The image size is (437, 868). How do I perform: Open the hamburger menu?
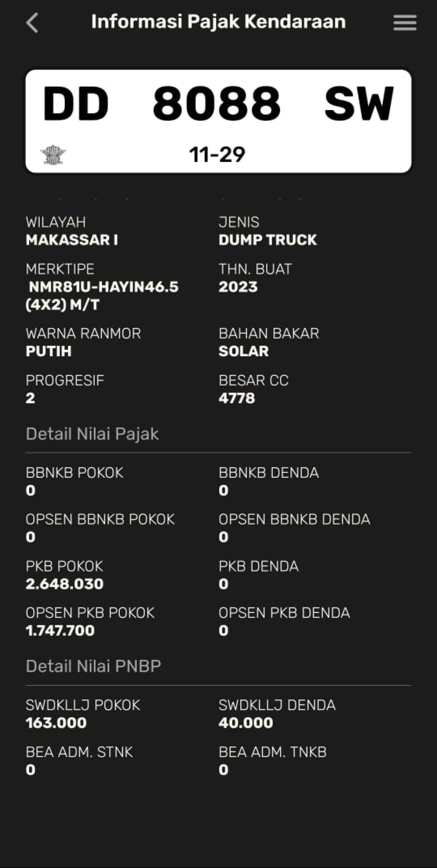405,23
